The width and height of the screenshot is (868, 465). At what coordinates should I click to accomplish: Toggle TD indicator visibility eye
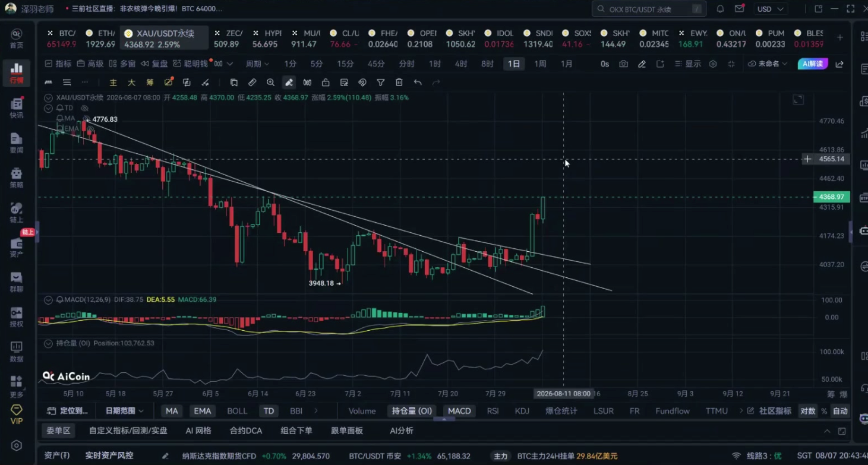pos(84,108)
